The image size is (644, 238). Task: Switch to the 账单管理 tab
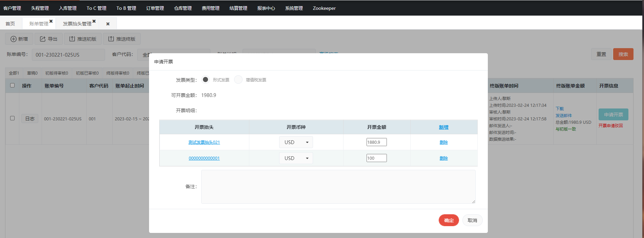pos(39,24)
